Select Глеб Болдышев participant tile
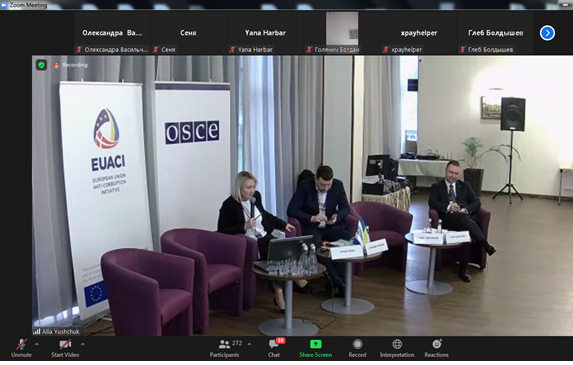This screenshot has width=573, height=365. 496,33
